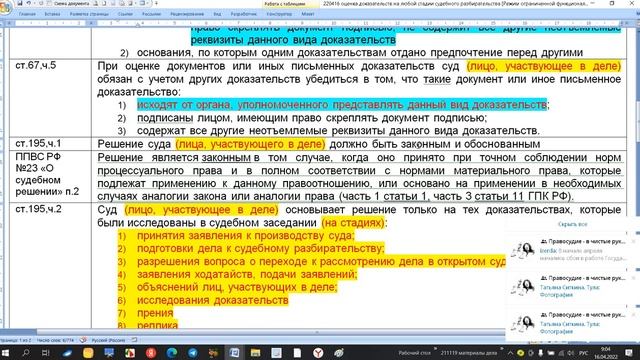Show hidden system tray icons

pyautogui.click(x=510, y=353)
